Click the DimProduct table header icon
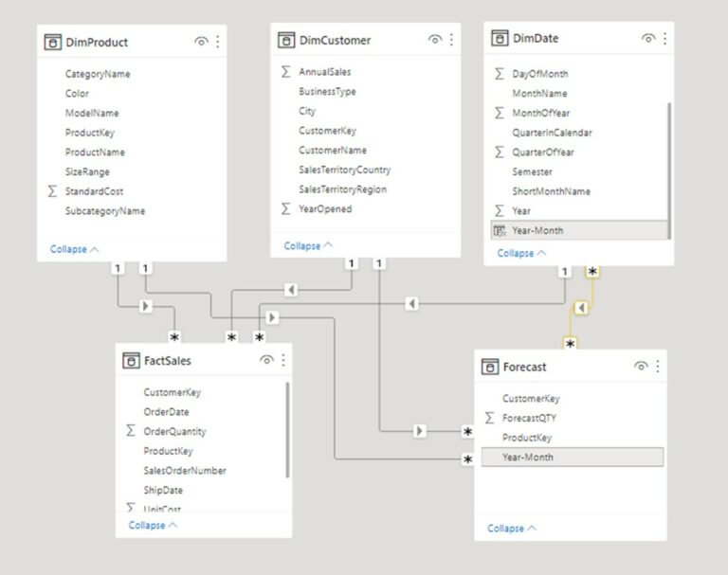This screenshot has width=728, height=575. (x=53, y=42)
